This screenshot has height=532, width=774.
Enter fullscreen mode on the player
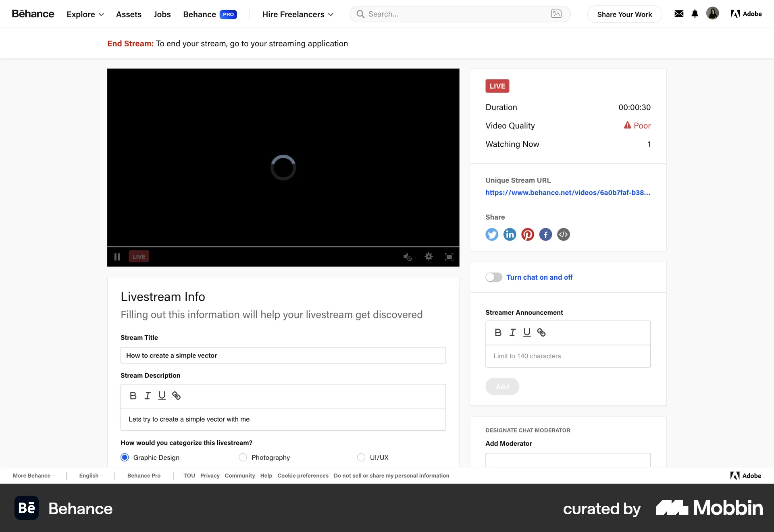[x=449, y=257]
